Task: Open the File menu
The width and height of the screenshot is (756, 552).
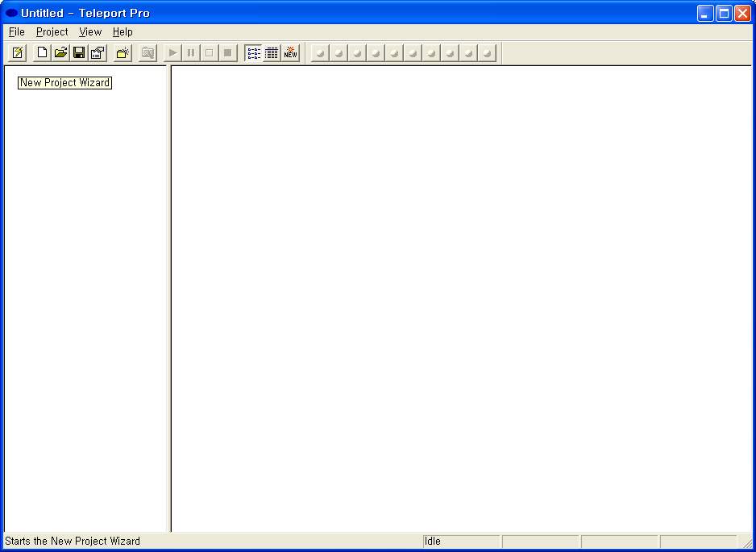Action: (17, 32)
